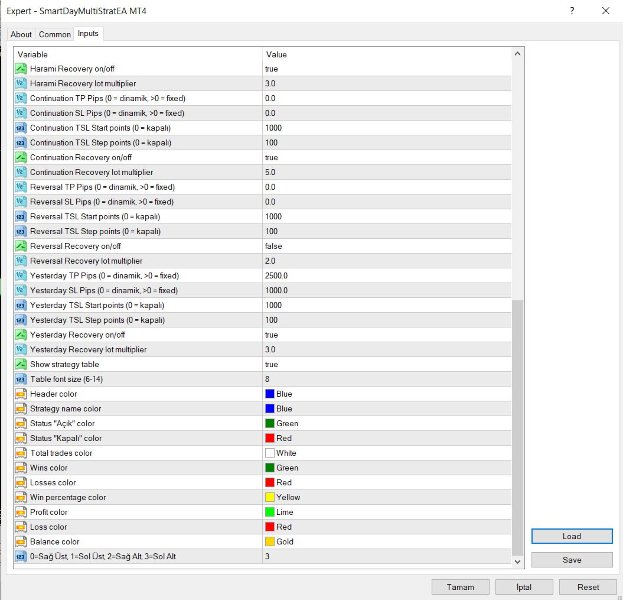623x600 pixels.
Task: Click the value 8 of Table font size
Action: coord(267,379)
